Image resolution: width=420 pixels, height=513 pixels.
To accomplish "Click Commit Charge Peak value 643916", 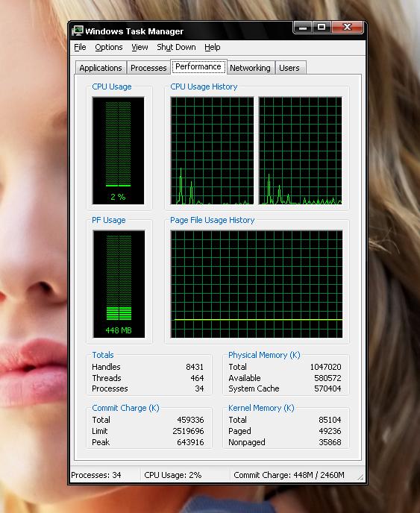I will pos(190,442).
